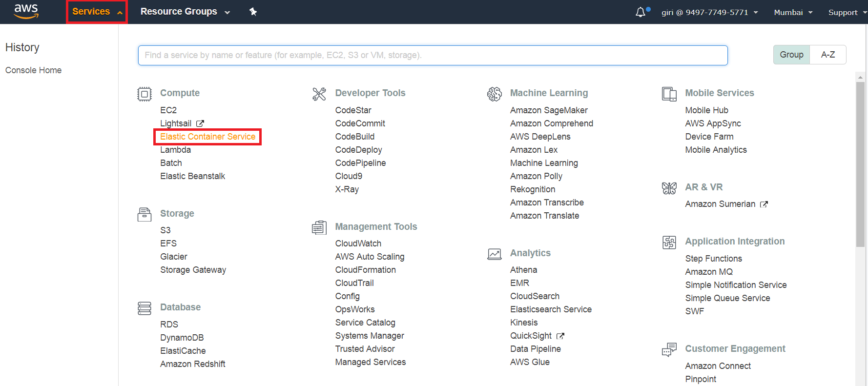Viewport: 868px width, 386px height.
Task: Click the Analytics chart icon
Action: point(494,254)
